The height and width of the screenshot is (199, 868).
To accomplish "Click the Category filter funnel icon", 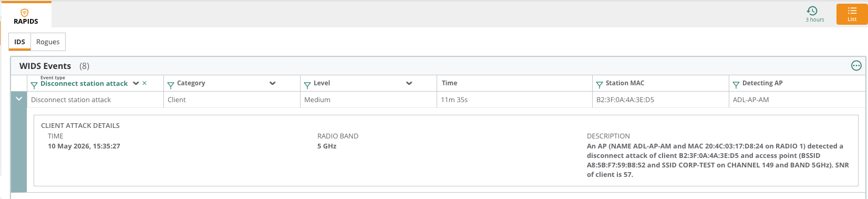I will coord(171,85).
